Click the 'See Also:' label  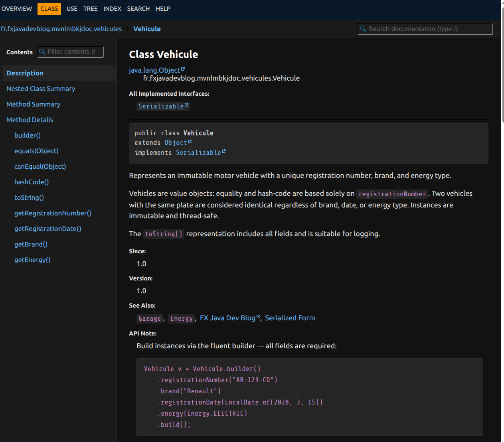pos(142,306)
